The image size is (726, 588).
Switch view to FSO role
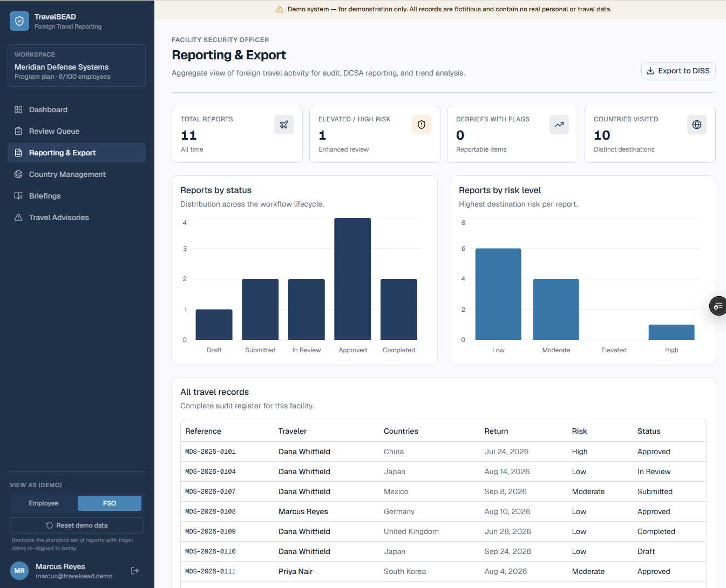(x=110, y=503)
